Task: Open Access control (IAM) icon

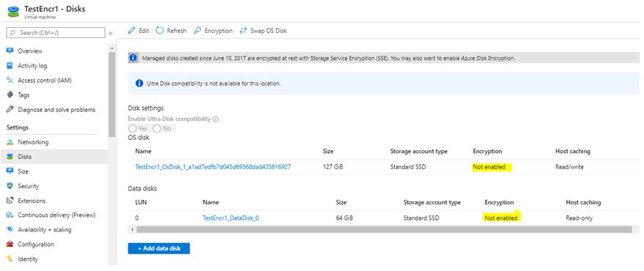Action: click(x=10, y=81)
